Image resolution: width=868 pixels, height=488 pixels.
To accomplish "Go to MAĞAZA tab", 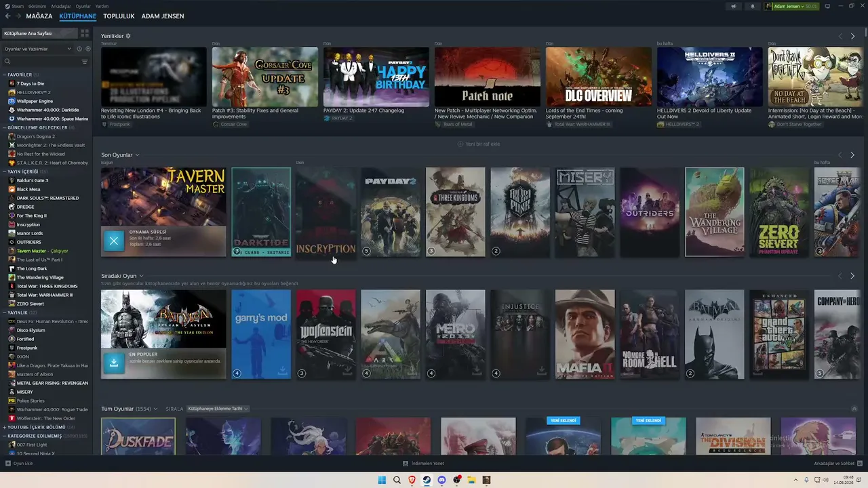I will click(39, 16).
